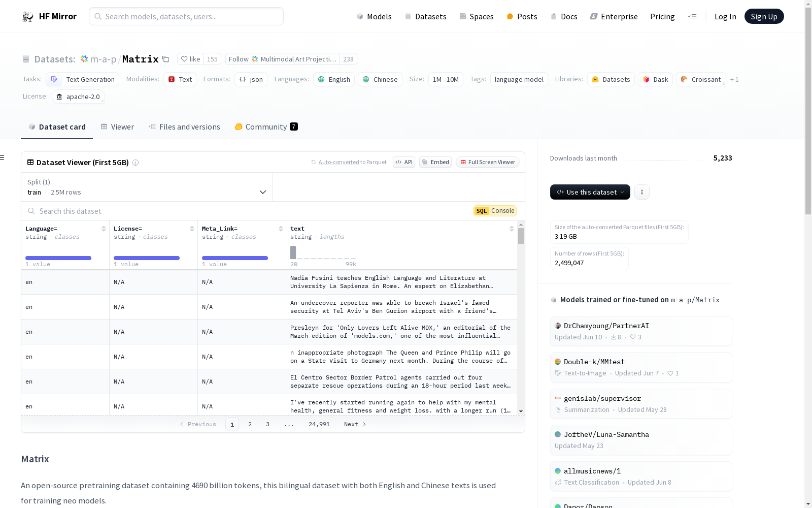Select the Croissant library tag

[701, 79]
